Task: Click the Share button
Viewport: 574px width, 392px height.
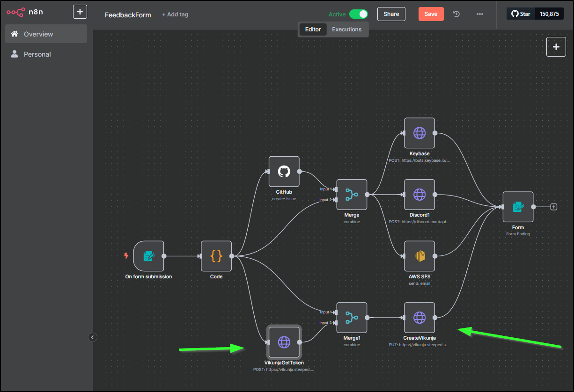Action: [x=391, y=14]
